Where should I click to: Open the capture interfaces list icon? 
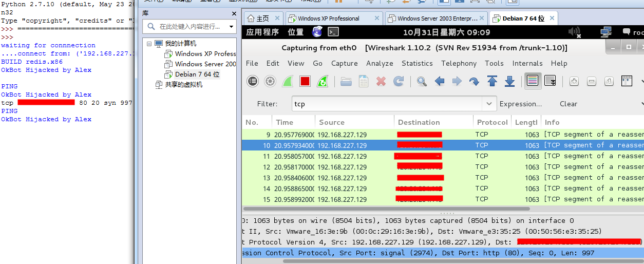[x=253, y=81]
